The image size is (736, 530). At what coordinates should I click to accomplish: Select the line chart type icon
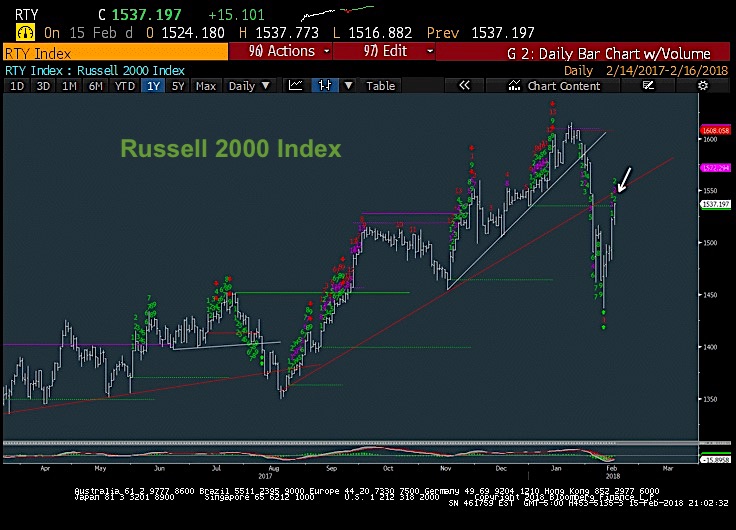[295, 86]
